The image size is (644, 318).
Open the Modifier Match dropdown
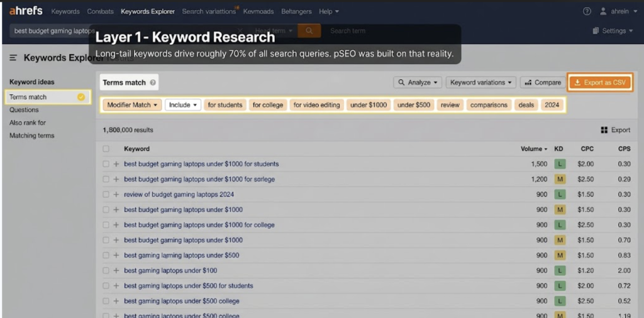(132, 105)
